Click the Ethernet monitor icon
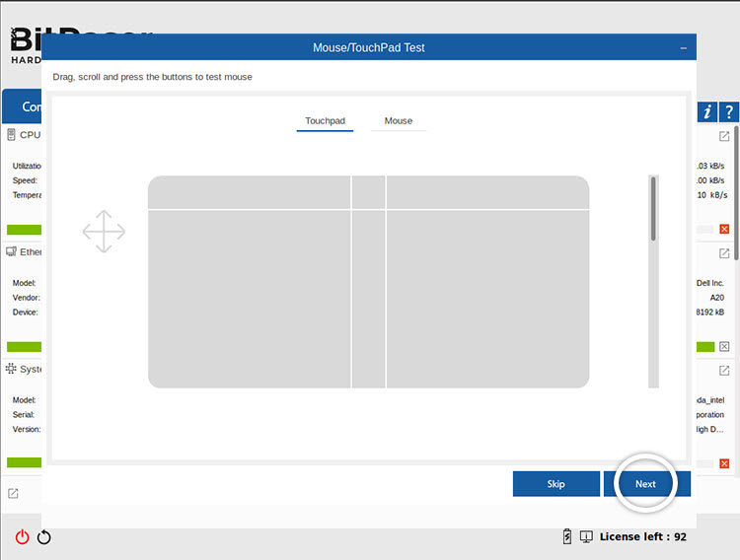The height and width of the screenshot is (560, 740). point(12,252)
